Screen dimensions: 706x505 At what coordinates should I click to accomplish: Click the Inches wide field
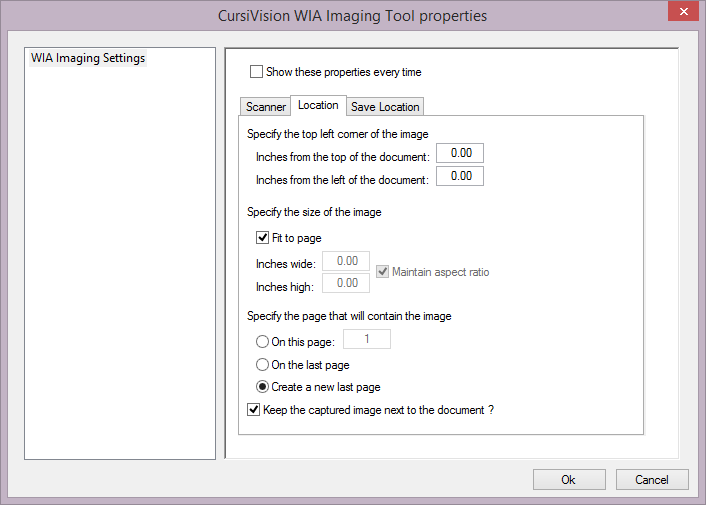click(346, 261)
